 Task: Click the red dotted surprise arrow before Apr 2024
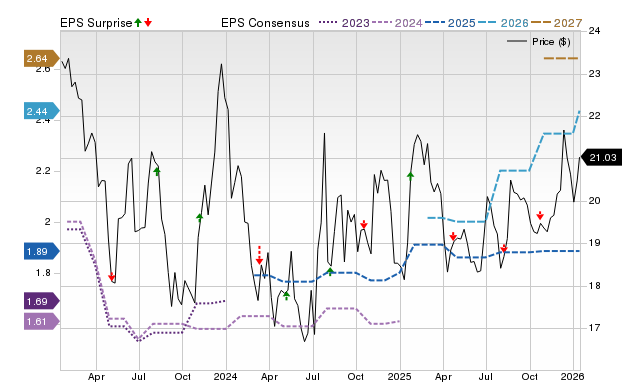(x=259, y=255)
